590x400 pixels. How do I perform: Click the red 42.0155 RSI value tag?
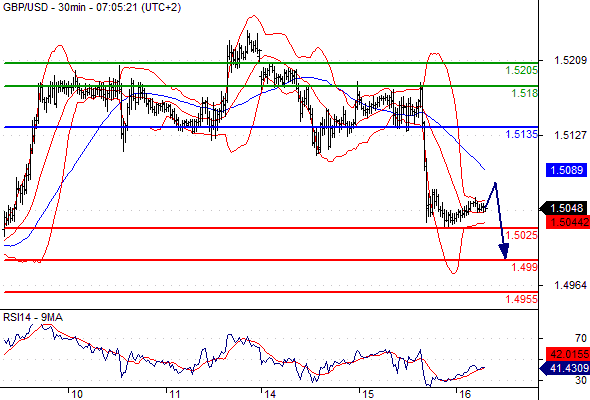coord(567,354)
